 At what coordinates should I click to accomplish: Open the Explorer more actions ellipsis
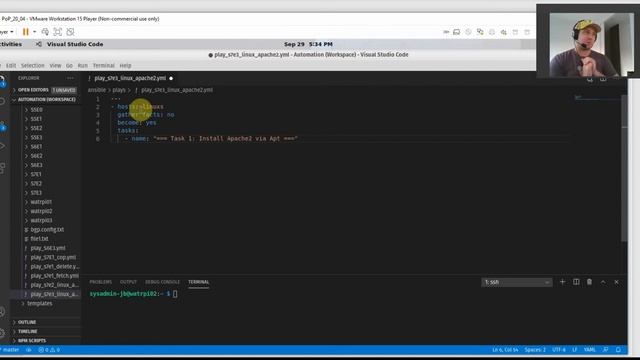pyautogui.click(x=70, y=78)
